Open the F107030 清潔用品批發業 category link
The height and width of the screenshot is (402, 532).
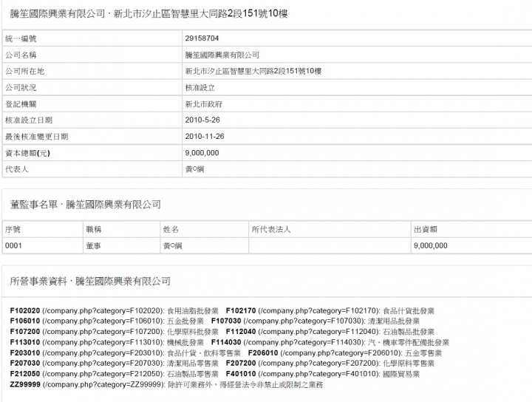tap(316, 321)
